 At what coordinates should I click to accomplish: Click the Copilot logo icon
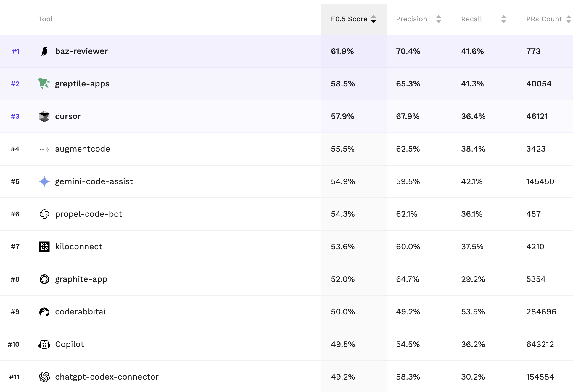(x=44, y=344)
